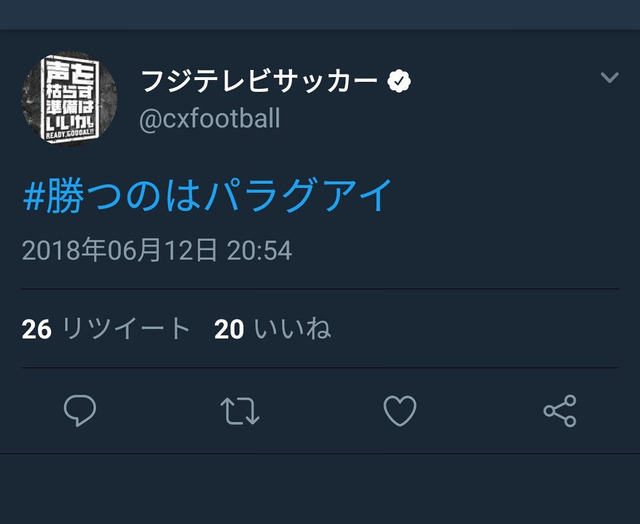
Task: Tap the share icon
Action: 559,410
